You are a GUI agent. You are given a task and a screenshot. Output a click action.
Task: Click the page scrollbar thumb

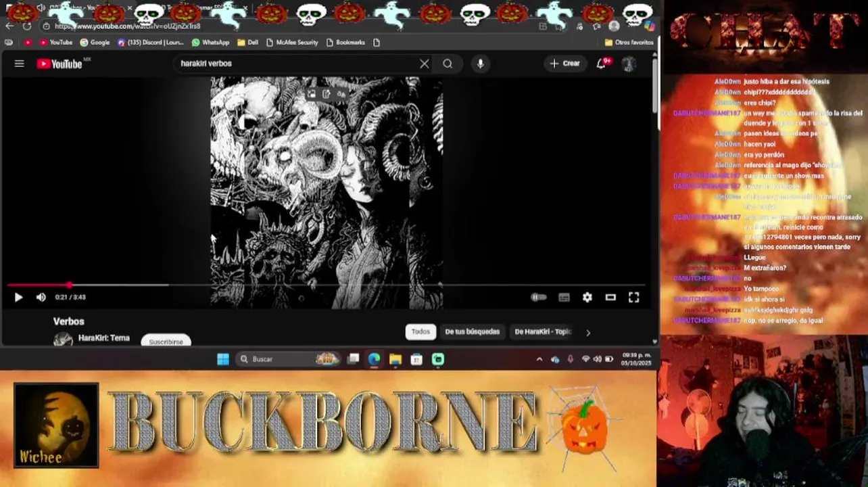click(655, 87)
